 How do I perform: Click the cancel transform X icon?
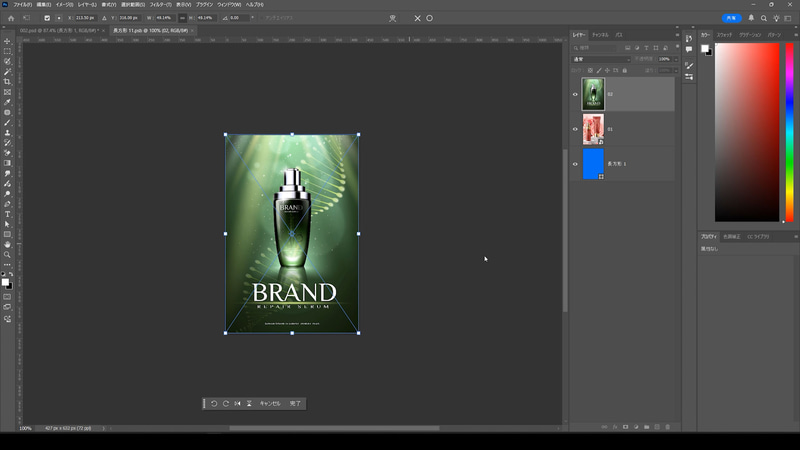tap(418, 18)
